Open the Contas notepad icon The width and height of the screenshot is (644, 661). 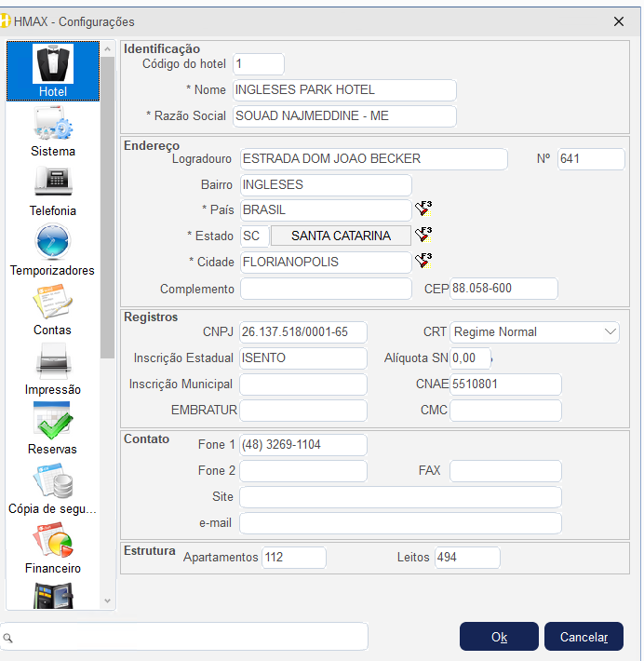coord(53,303)
